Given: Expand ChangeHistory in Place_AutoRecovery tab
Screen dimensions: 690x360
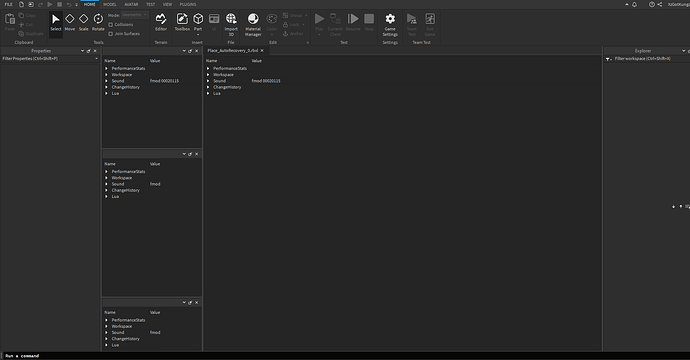Looking at the screenshot, I should 208,87.
